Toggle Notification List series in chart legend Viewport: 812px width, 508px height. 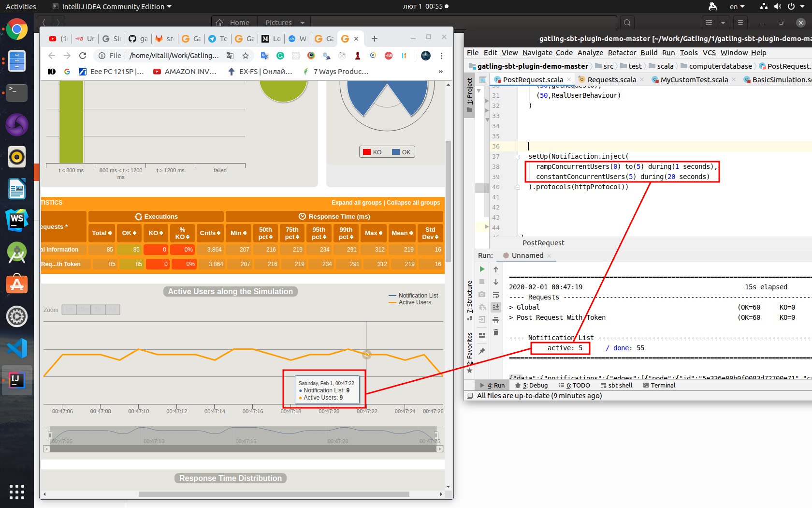tap(413, 296)
